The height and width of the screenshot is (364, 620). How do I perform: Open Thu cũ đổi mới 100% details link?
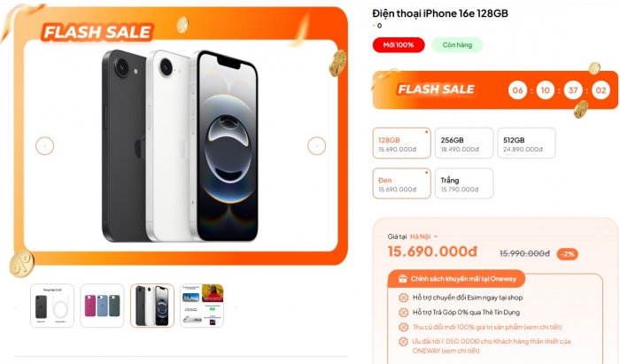coord(487,327)
